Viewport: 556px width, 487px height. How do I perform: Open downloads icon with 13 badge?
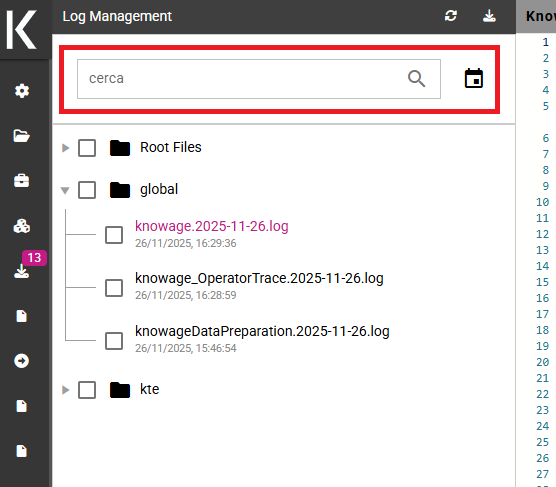coord(22,271)
